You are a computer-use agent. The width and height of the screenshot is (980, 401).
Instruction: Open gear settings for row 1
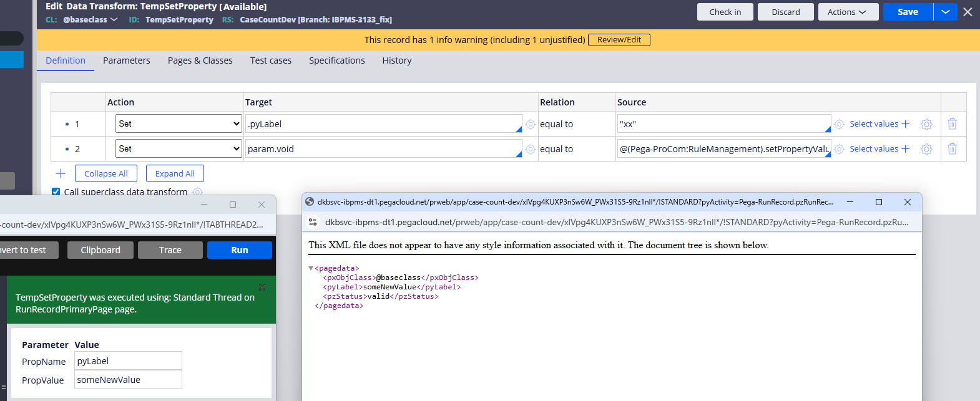pyautogui.click(x=926, y=124)
